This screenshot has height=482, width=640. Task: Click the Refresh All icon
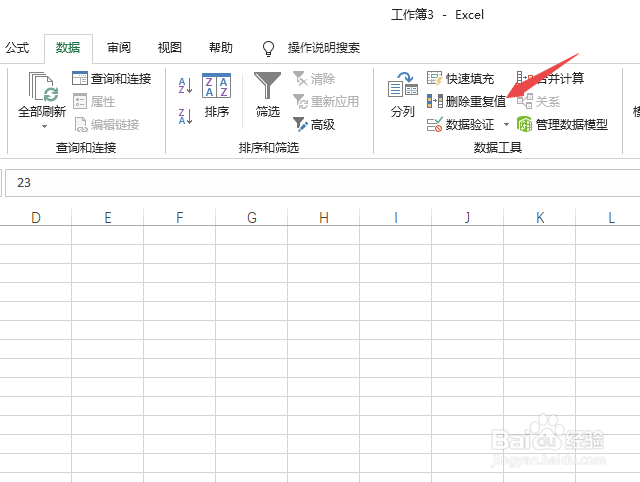pos(42,87)
